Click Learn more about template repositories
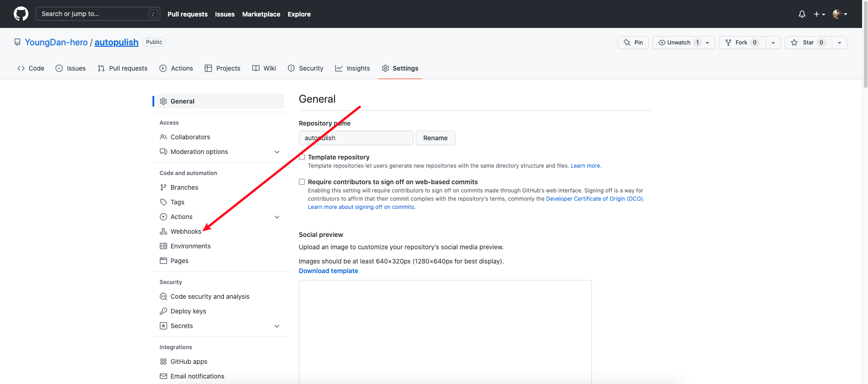This screenshot has width=868, height=384. tap(586, 166)
